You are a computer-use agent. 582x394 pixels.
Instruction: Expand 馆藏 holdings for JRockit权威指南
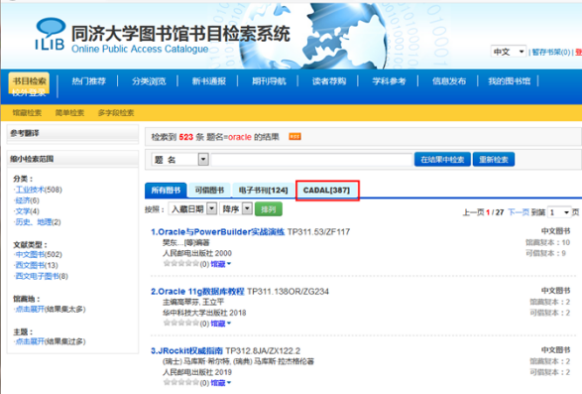(x=220, y=382)
